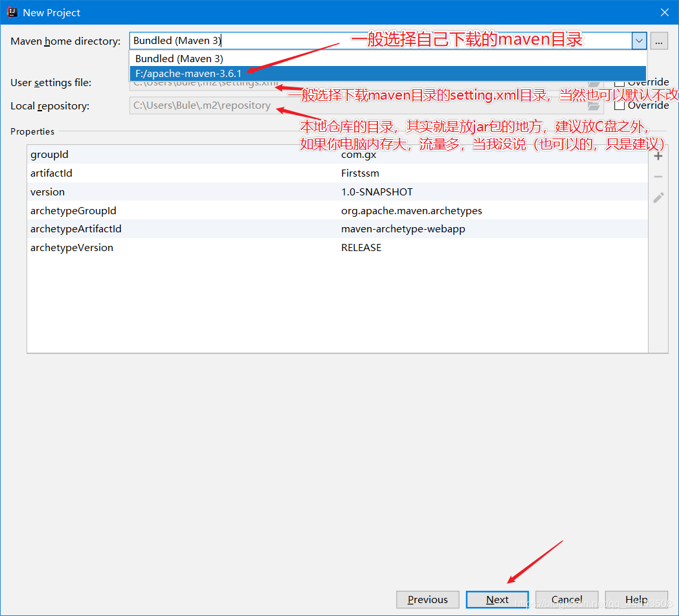Click the value org.apache.maven.archetypes
This screenshot has width=679, height=616.
(x=412, y=211)
